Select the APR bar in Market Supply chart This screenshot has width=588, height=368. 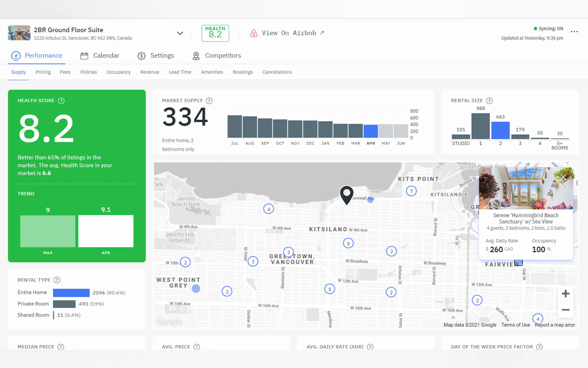pos(370,131)
